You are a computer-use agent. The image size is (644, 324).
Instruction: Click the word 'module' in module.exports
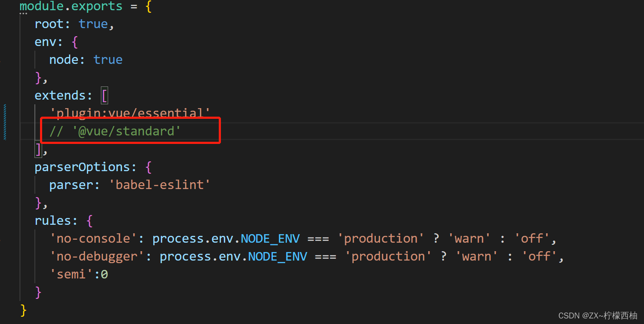click(x=42, y=6)
